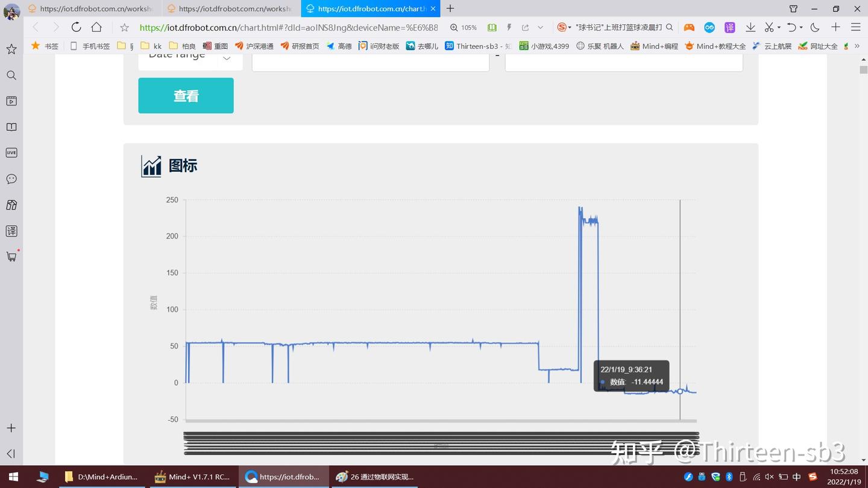Open the taskbar clock showing 10:52:08

[844, 477]
